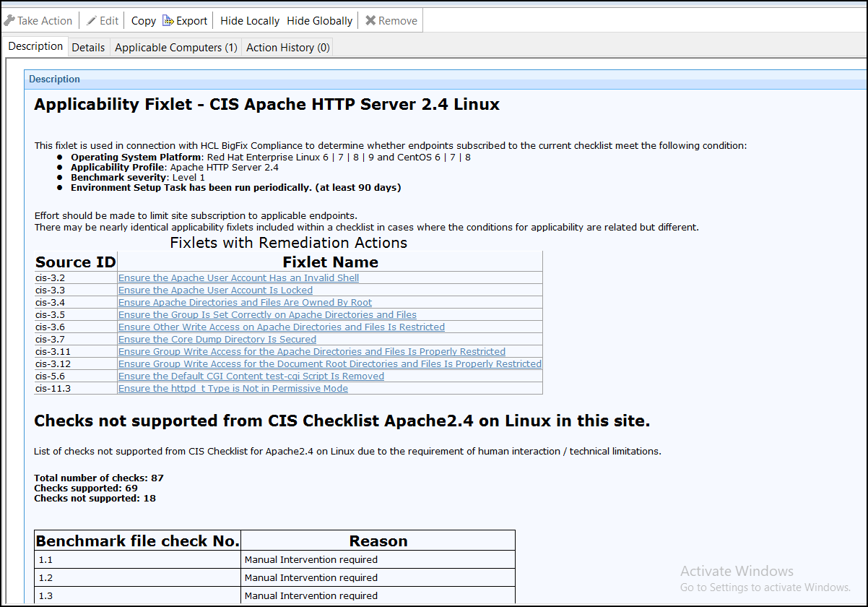Open the Apache User Account Invalid Shell fixlet link
This screenshot has height=607, width=868.
pyautogui.click(x=238, y=277)
